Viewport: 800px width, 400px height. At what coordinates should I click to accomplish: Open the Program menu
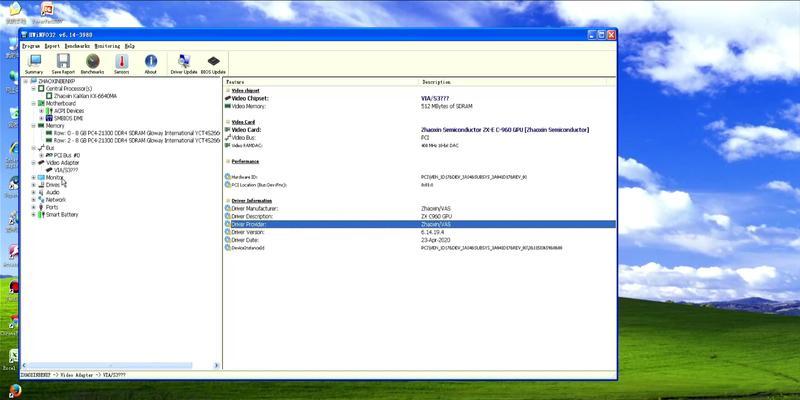point(31,46)
